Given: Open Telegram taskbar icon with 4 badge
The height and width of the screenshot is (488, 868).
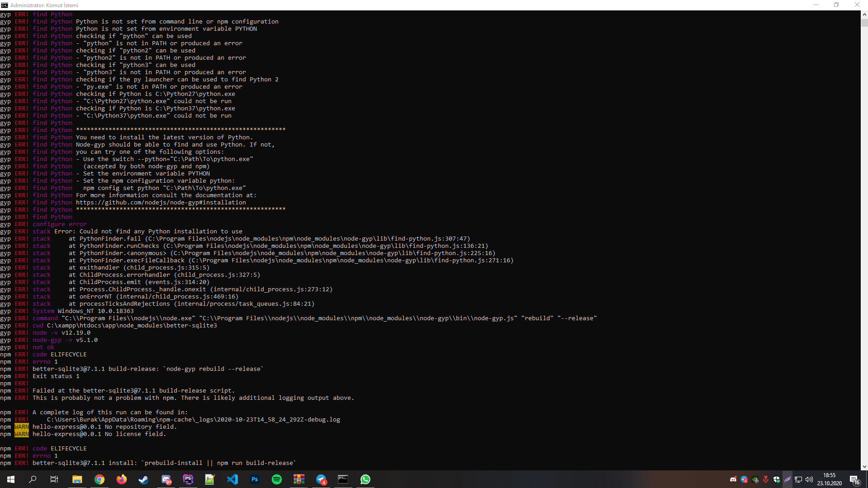Looking at the screenshot, I should [x=321, y=479].
